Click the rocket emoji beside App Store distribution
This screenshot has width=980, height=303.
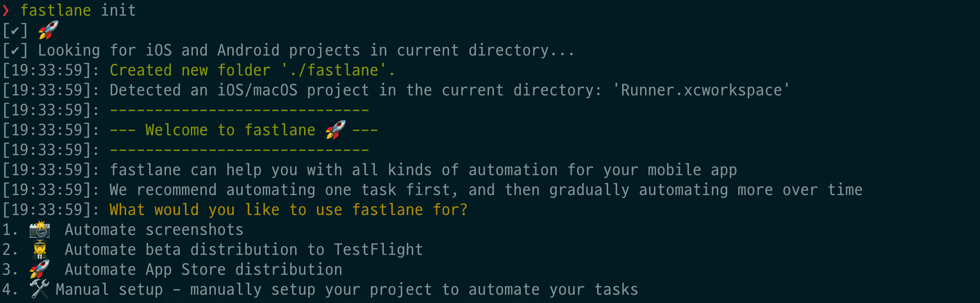[x=39, y=269]
